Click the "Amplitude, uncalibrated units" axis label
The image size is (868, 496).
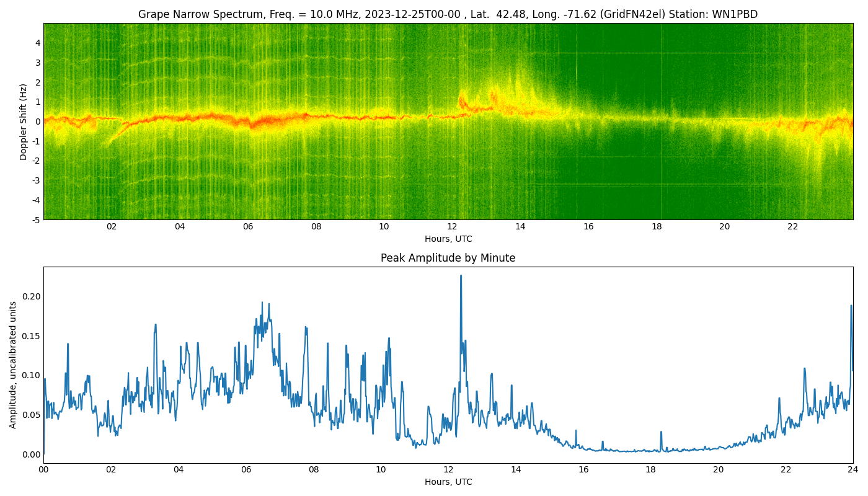pos(13,365)
